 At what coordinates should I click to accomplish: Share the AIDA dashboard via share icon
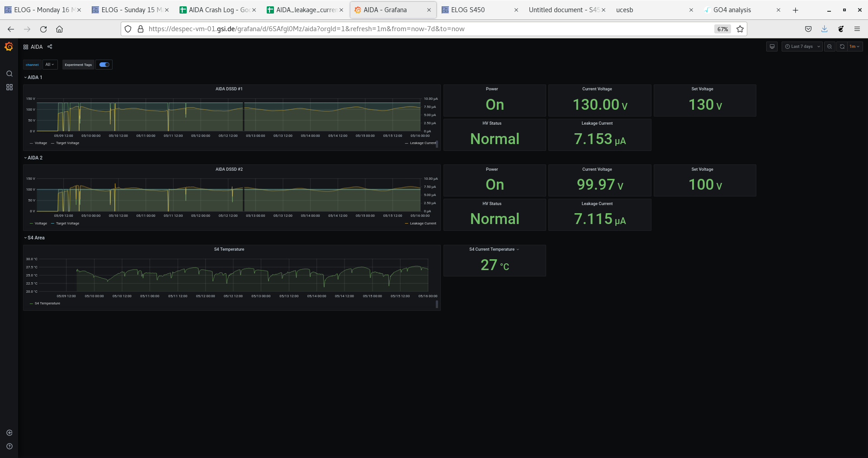tap(50, 47)
